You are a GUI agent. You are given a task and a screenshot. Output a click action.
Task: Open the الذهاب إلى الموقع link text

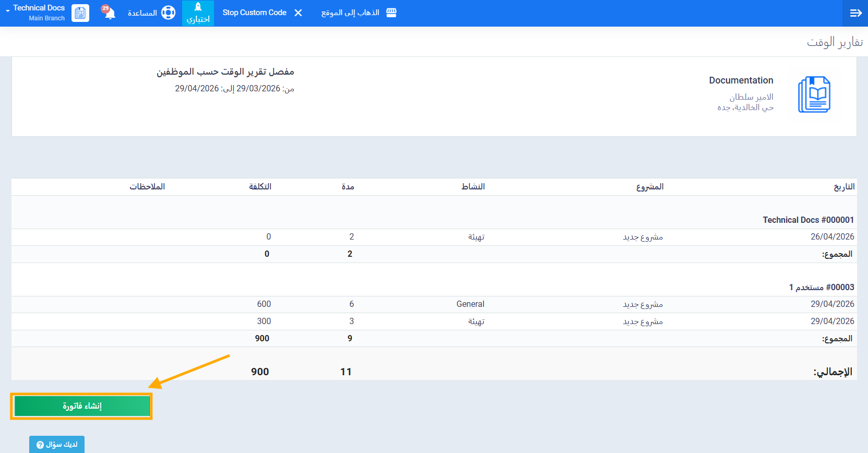(350, 13)
